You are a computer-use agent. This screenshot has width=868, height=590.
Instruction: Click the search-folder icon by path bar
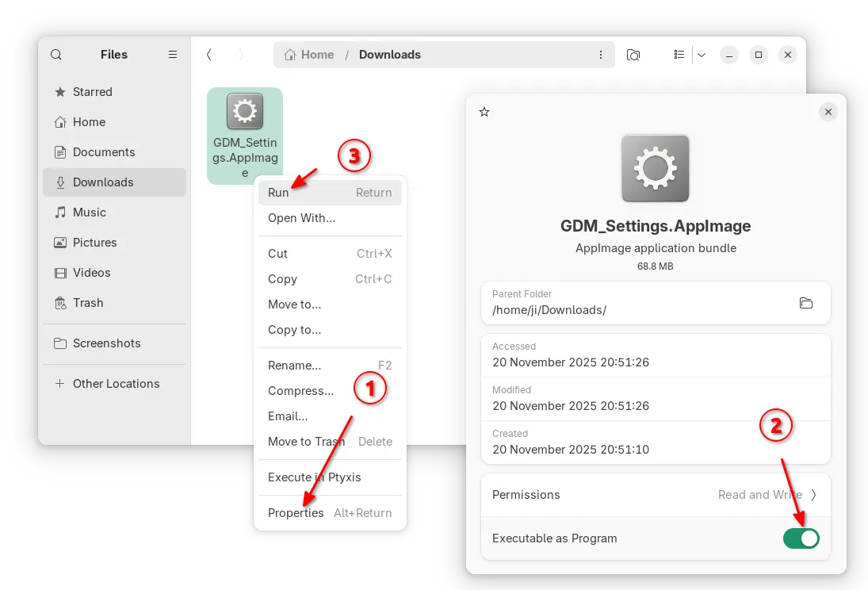point(633,55)
